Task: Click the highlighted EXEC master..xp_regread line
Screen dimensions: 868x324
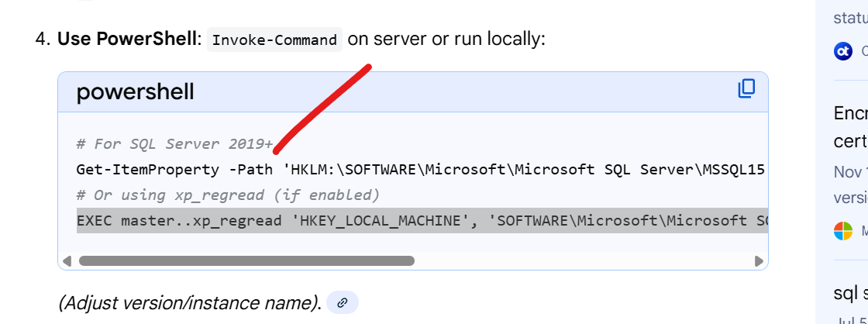Action: click(x=422, y=220)
